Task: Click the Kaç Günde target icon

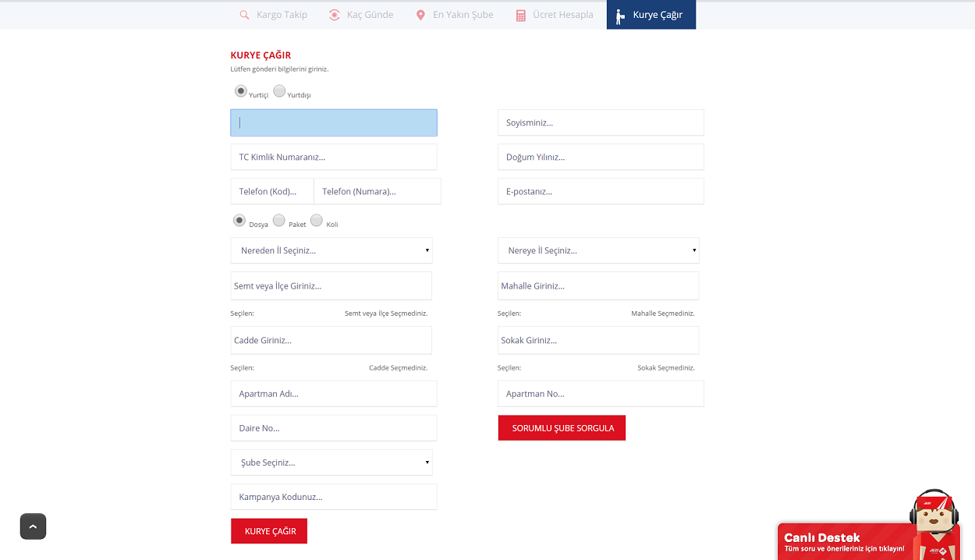Action: tap(335, 15)
